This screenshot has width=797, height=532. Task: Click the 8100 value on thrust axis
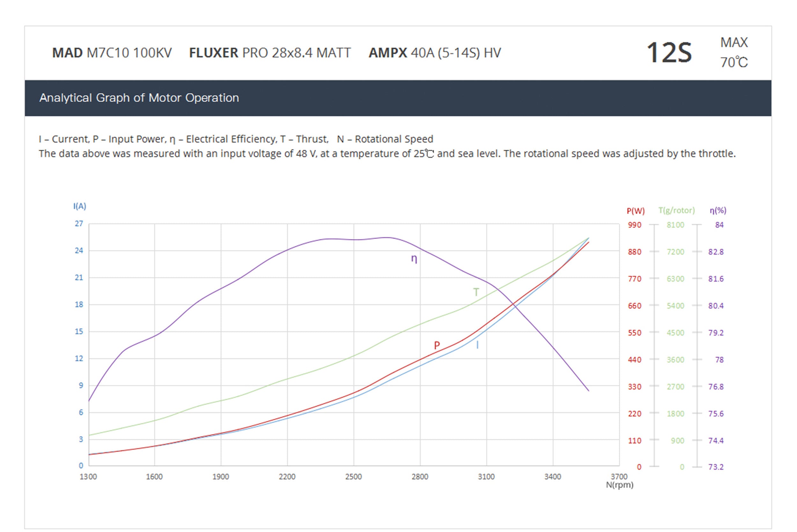675,225
